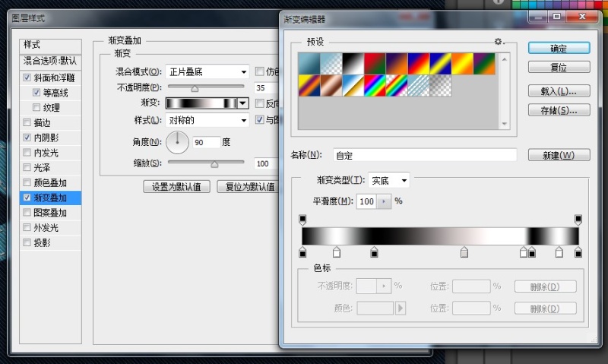Pick the copper gradient preset
This screenshot has width=608, height=364.
coord(330,85)
